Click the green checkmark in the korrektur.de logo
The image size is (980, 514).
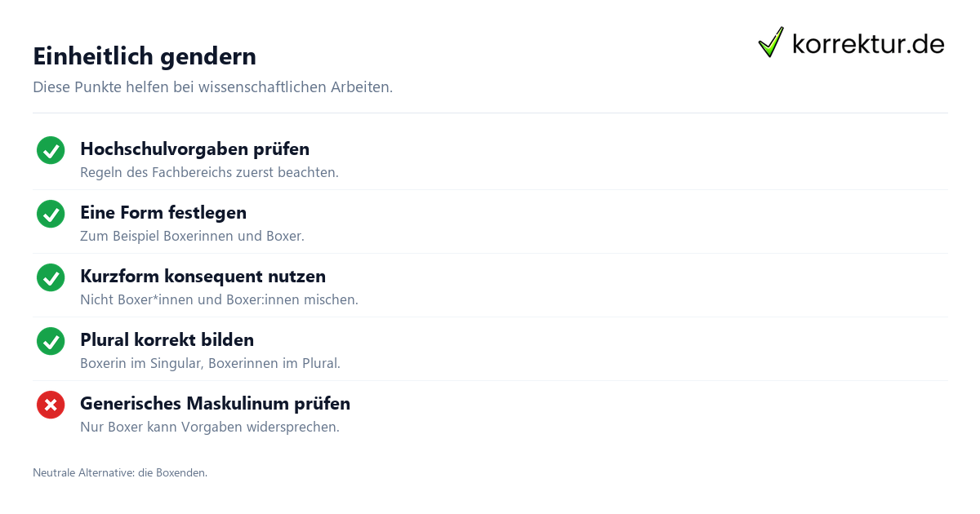(x=771, y=42)
